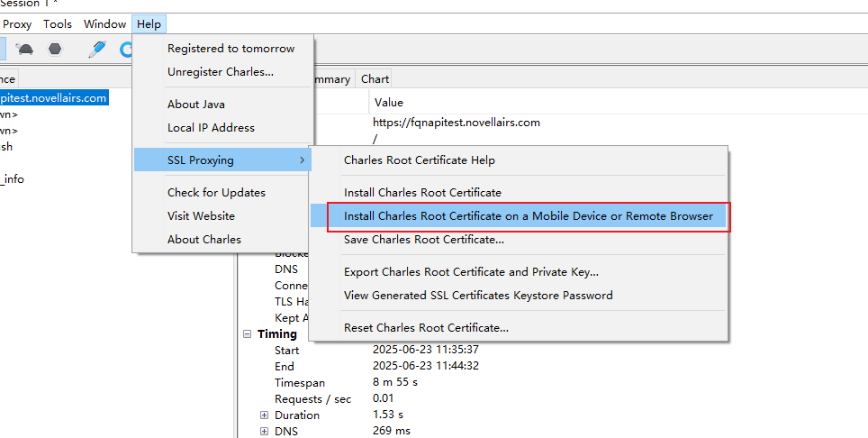Click Reset Charles Root Certificate
This screenshot has height=438, width=868.
(x=426, y=328)
